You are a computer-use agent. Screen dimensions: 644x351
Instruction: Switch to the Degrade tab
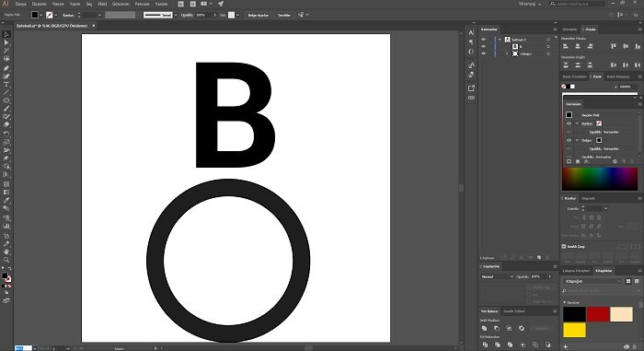pyautogui.click(x=588, y=198)
